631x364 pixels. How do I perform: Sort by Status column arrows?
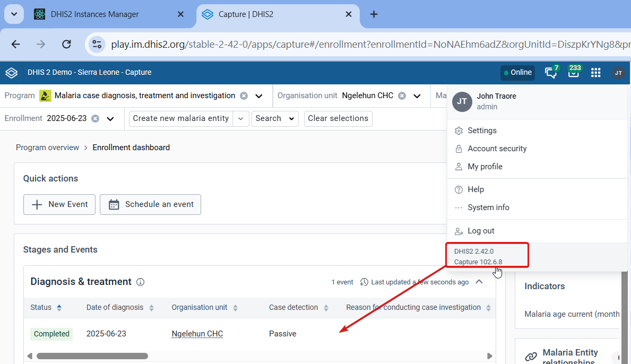click(59, 308)
